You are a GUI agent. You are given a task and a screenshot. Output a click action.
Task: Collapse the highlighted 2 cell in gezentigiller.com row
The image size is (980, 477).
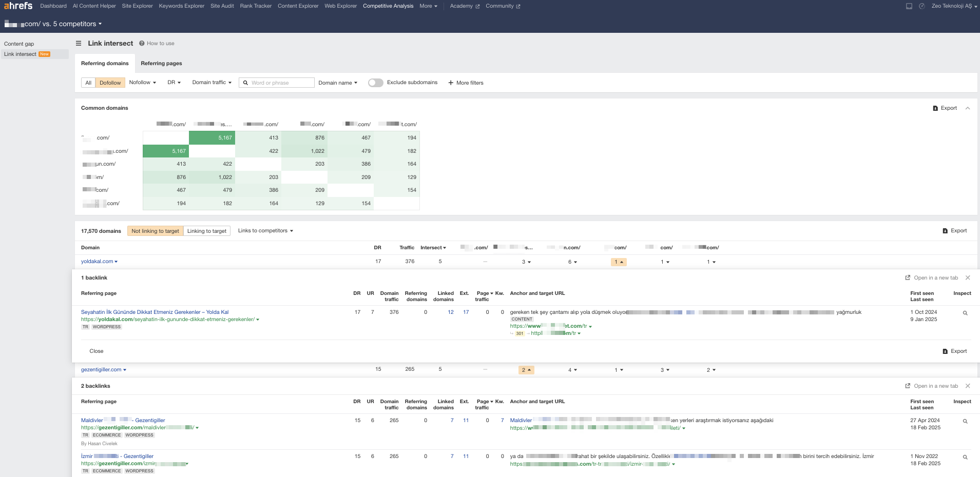[x=526, y=370]
